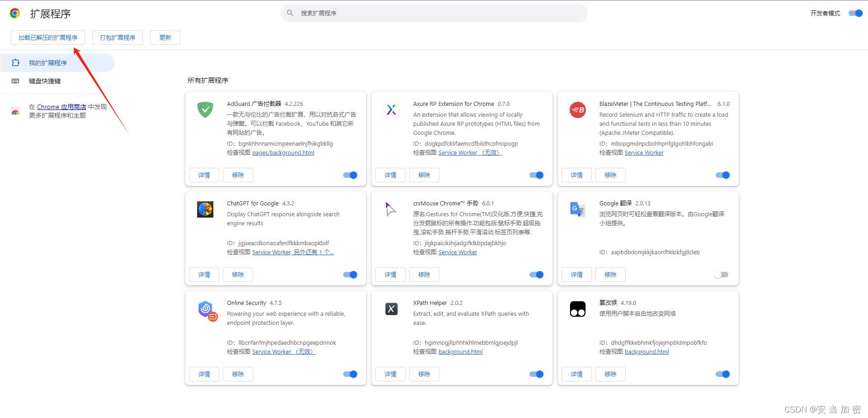
Task: Click the 篡改猴 Tampermonkey icon
Action: (578, 309)
